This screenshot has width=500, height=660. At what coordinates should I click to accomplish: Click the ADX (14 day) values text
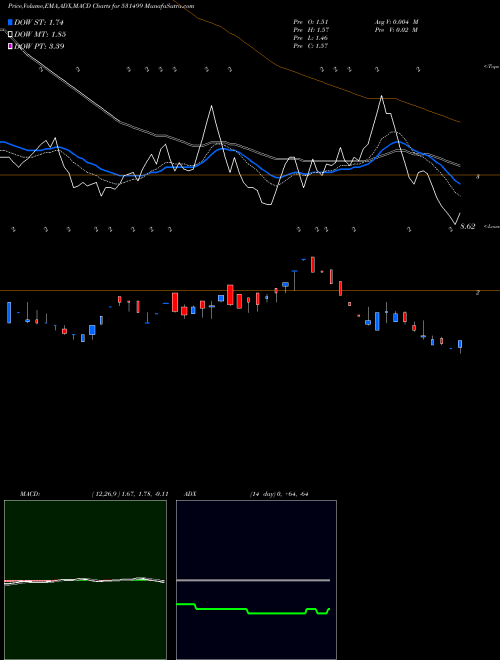(279, 494)
